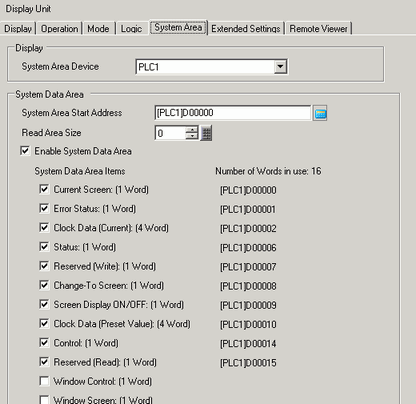Screen dimensions: 416x404
Task: Check the Window Screen checkbox
Action: click(x=44, y=399)
